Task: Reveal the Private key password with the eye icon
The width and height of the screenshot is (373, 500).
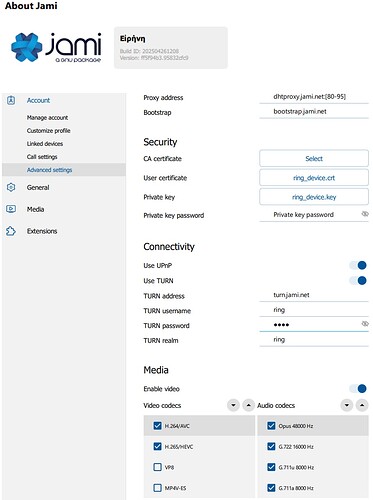Action: (365, 214)
